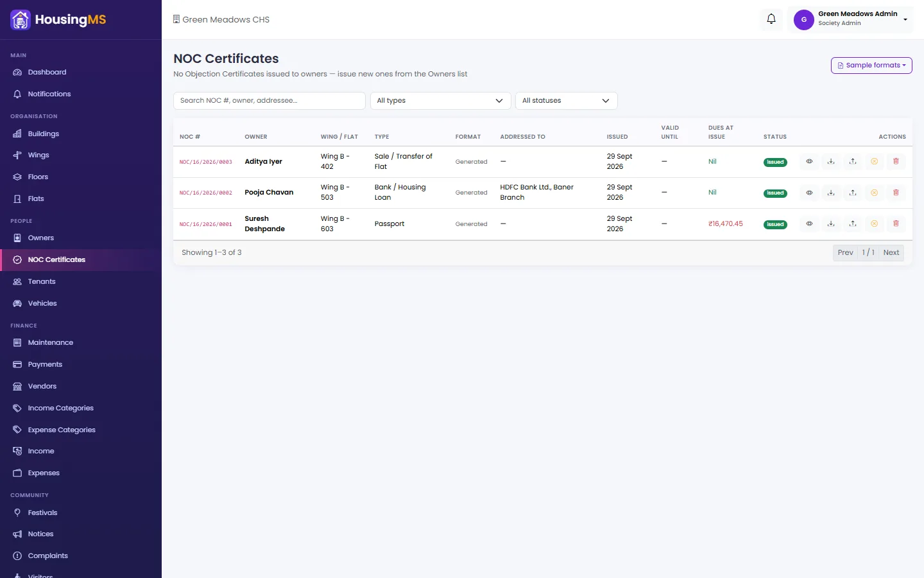Open Festivals page

pos(81,512)
